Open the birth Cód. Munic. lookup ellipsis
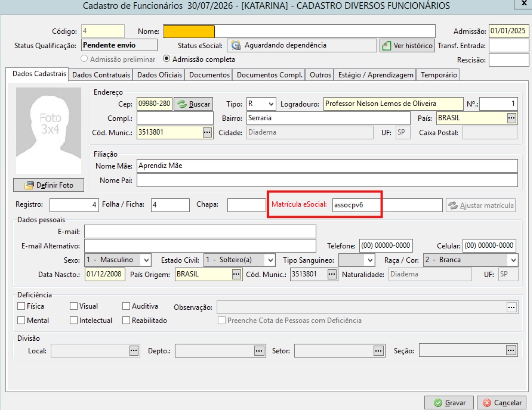 point(332,274)
